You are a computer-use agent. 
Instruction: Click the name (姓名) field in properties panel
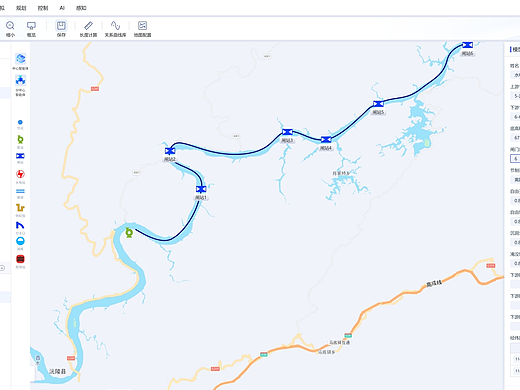coord(515,75)
